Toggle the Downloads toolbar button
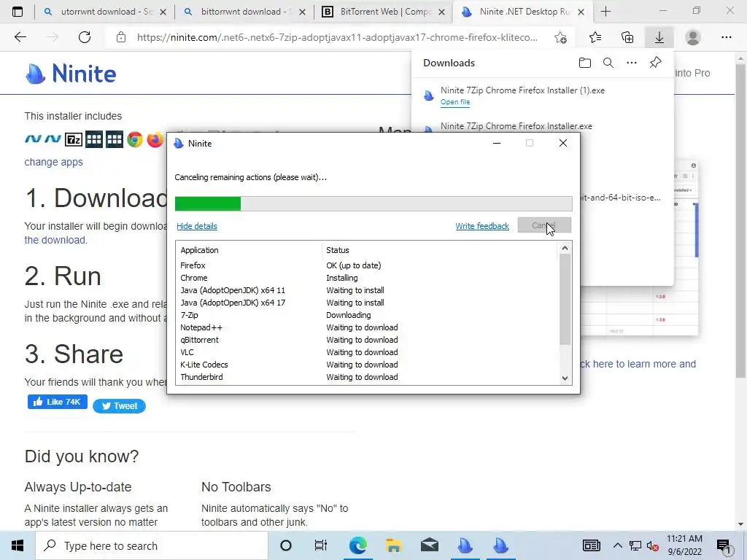This screenshot has height=560, width=747. pyautogui.click(x=659, y=37)
